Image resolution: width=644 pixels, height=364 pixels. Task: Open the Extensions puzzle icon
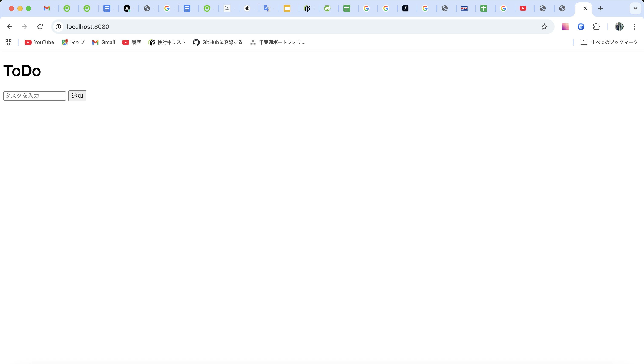click(x=597, y=26)
